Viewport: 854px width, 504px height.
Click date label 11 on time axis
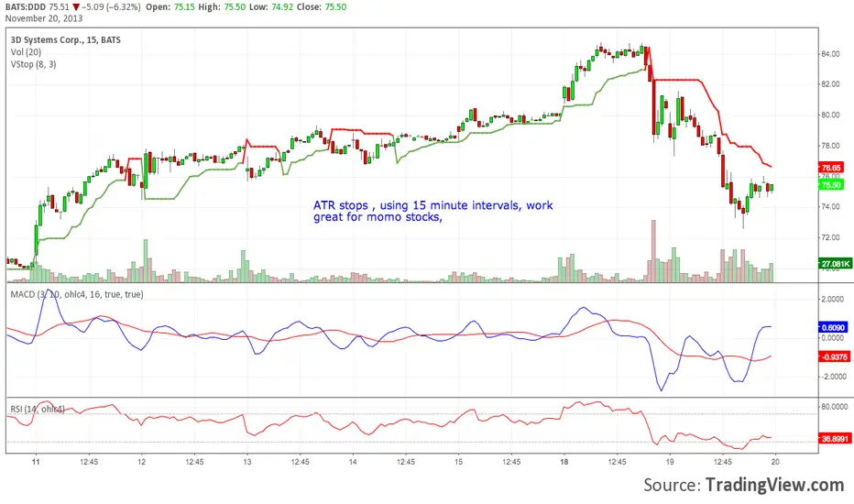pos(36,462)
